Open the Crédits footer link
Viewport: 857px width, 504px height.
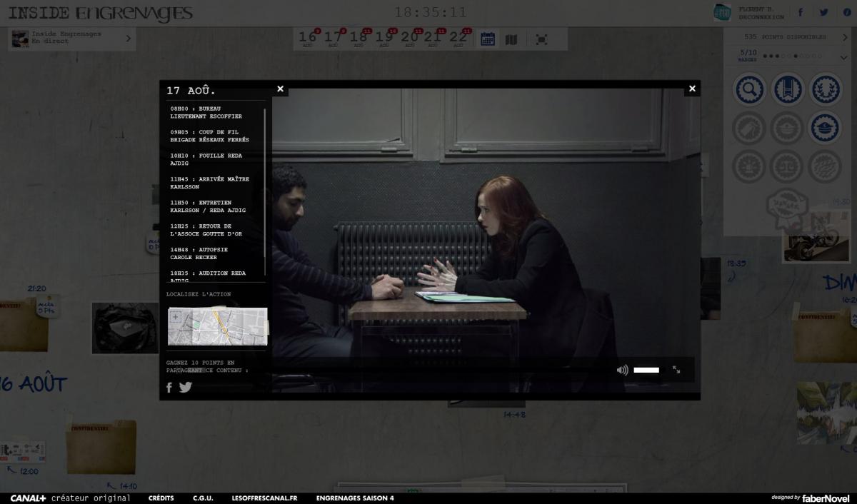point(161,498)
